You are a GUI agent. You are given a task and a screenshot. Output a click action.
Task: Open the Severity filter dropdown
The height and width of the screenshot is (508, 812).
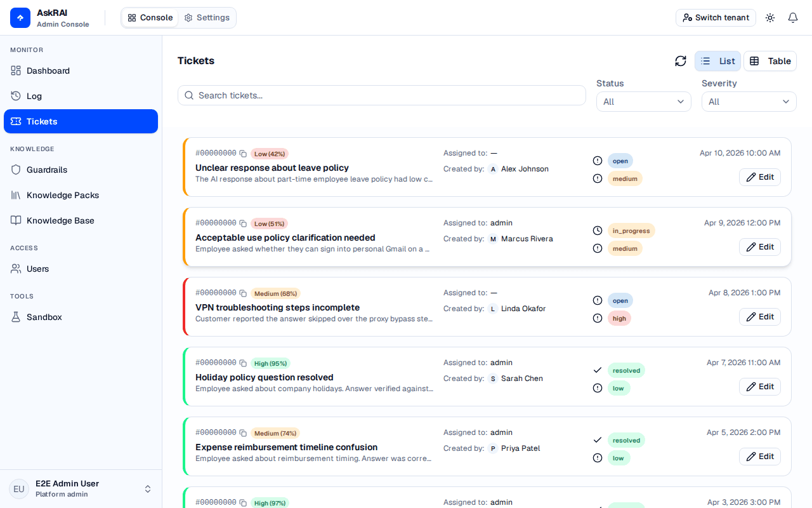tap(749, 102)
